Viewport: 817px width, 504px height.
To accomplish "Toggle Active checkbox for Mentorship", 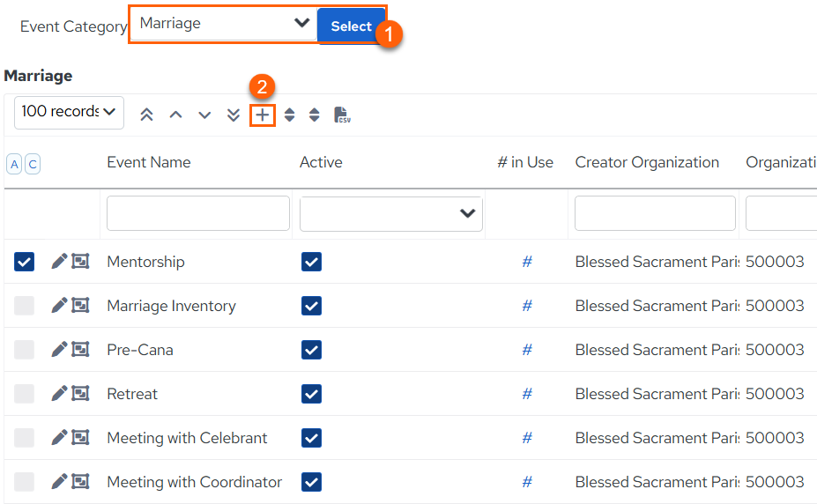I will coord(311,262).
